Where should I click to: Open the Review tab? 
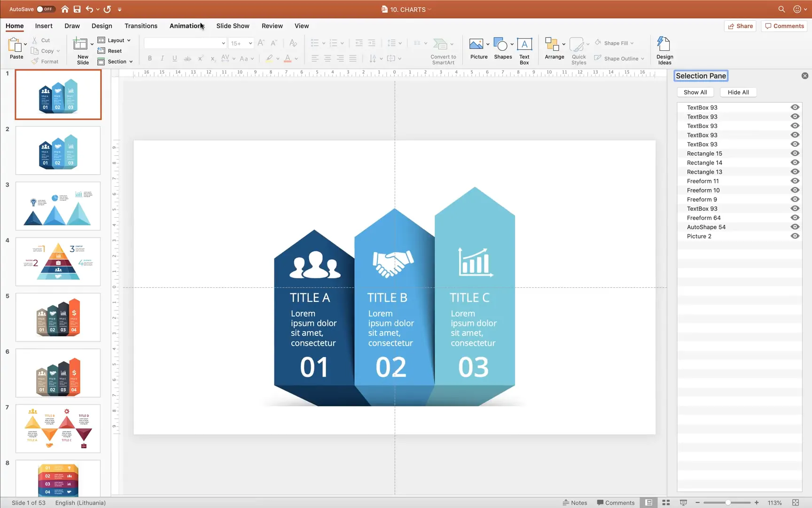[x=272, y=26]
